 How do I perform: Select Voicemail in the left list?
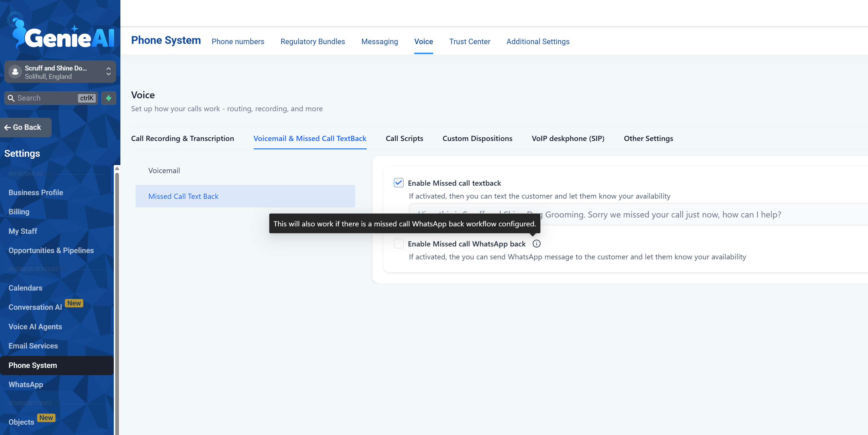pyautogui.click(x=164, y=171)
